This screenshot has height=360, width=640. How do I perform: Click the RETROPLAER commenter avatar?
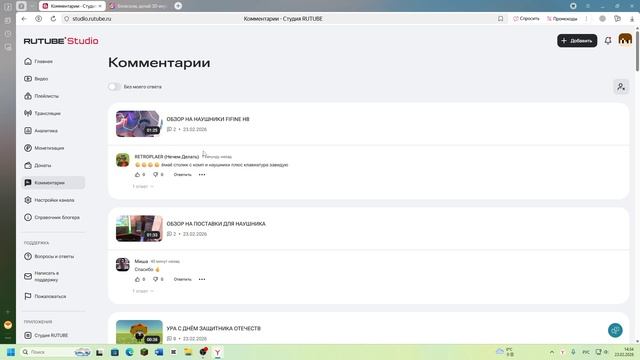point(122,160)
